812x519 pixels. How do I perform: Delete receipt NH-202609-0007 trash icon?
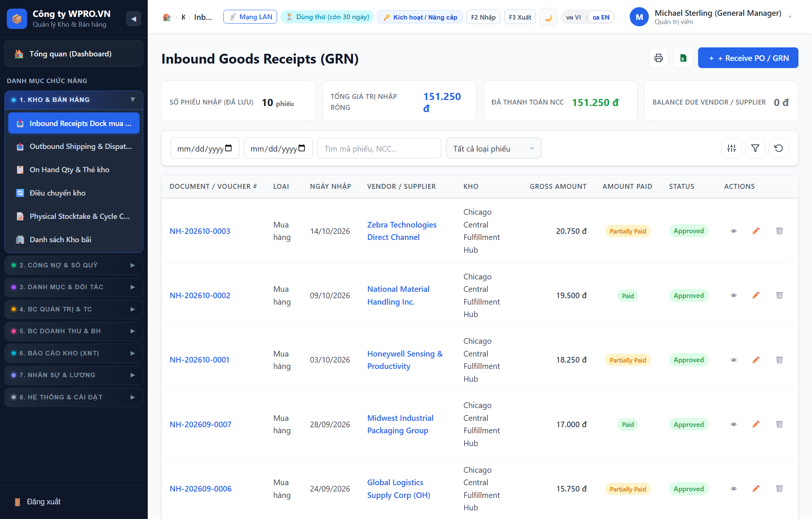click(x=779, y=424)
